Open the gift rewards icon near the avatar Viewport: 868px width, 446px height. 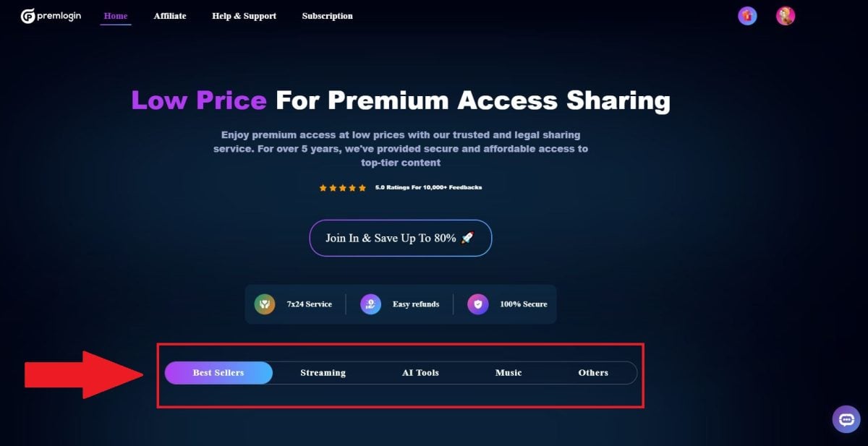747,15
